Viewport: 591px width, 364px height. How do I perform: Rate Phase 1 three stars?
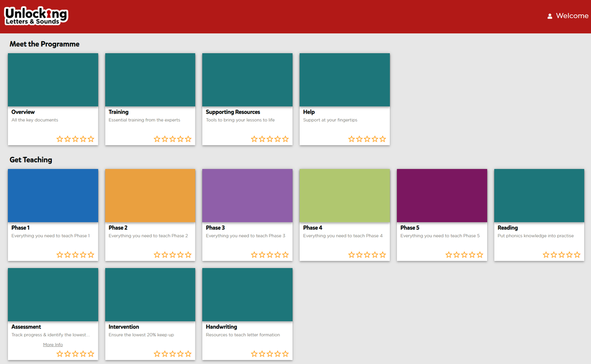[x=75, y=255]
